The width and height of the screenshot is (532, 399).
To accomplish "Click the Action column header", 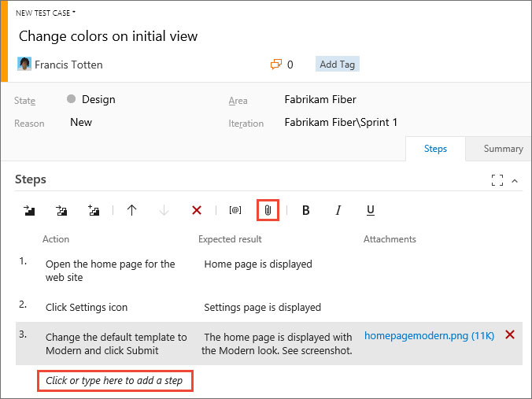I will point(56,239).
